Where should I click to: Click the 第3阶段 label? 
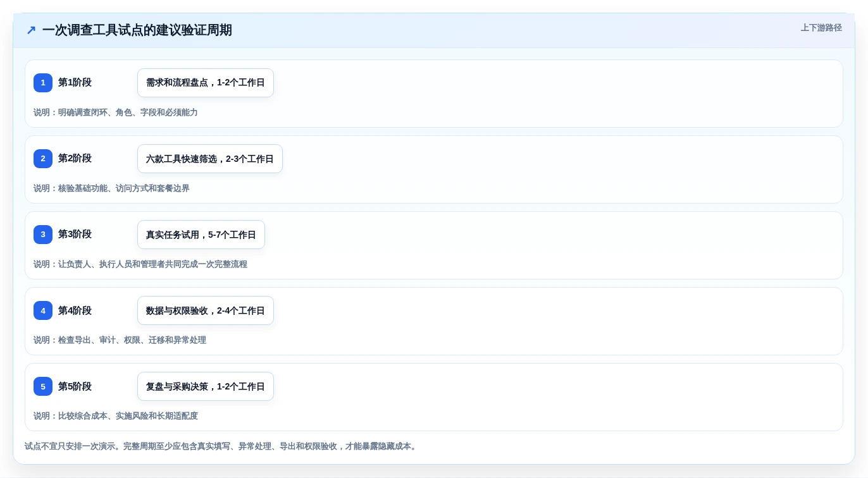75,235
